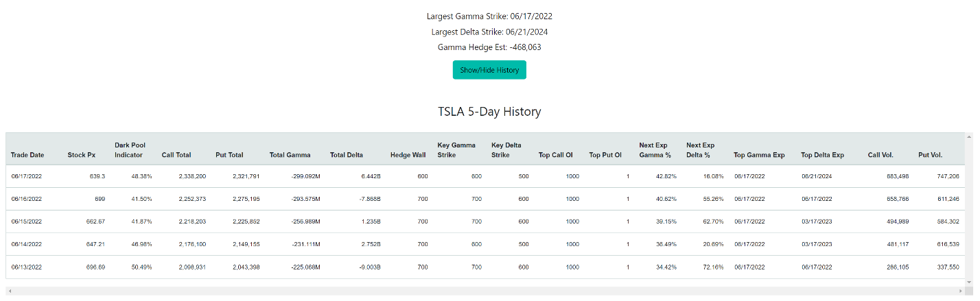This screenshot has height=301, width=980.
Task: Click the 06/17/2022 trade date cell
Action: coord(27,176)
